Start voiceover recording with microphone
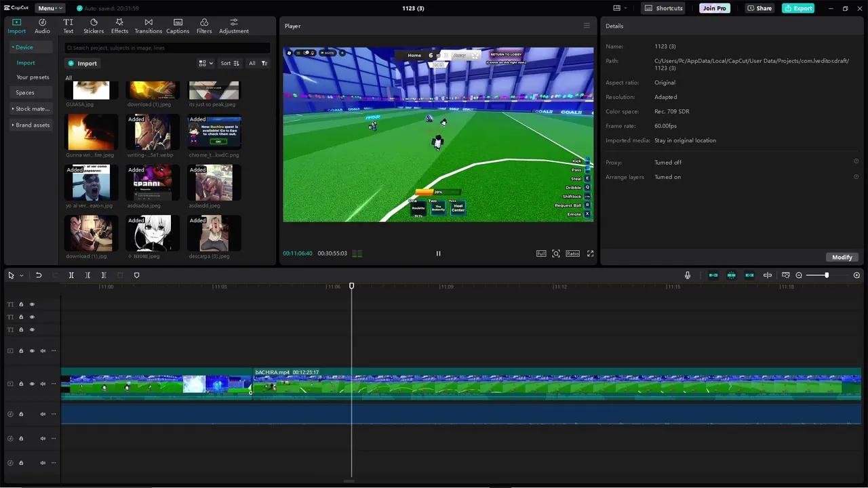 click(688, 275)
